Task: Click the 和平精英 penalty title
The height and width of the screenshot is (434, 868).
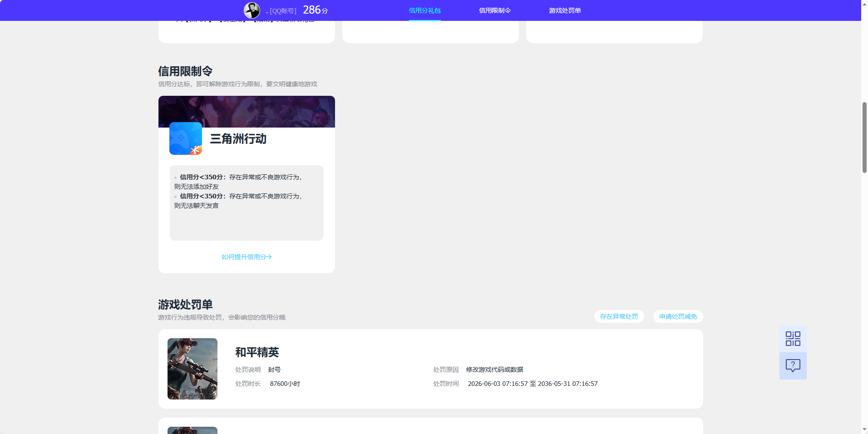Action: [257, 352]
